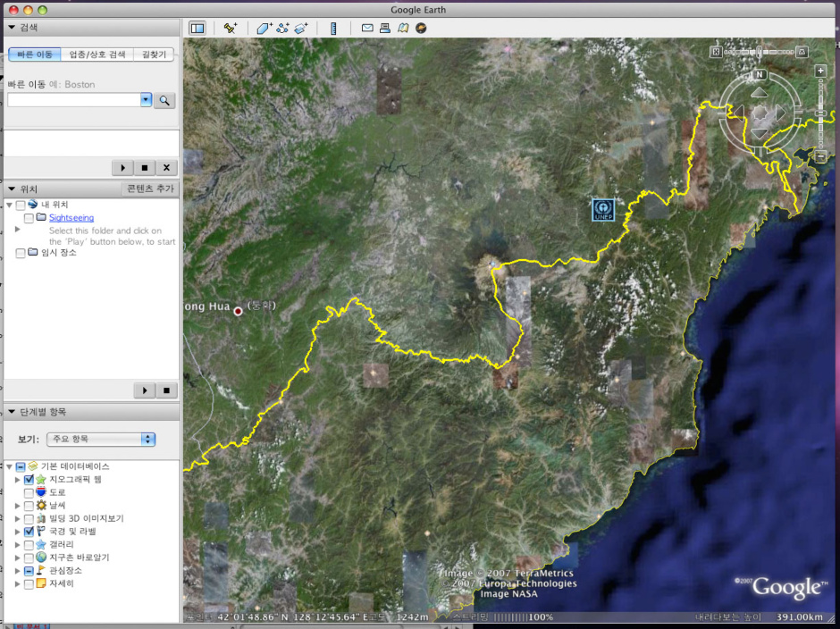Expand 국경 및 라벨 tree node
840x629 pixels.
(18, 532)
